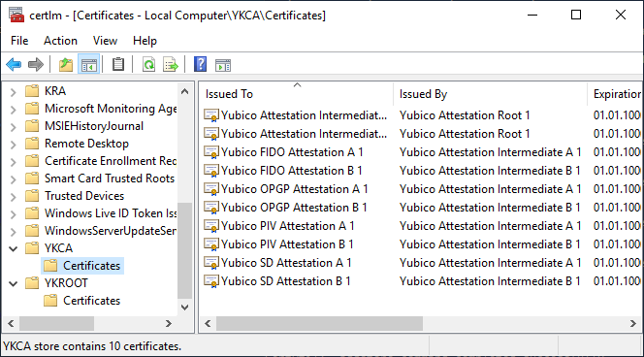Screen dimensions: 644x357
Task: Sort by Issued By column header
Action: click(490, 94)
